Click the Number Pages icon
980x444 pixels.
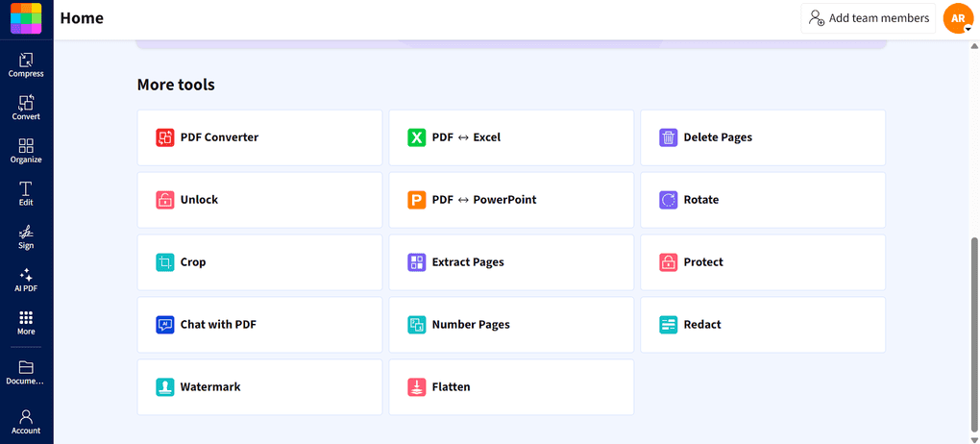(x=417, y=325)
